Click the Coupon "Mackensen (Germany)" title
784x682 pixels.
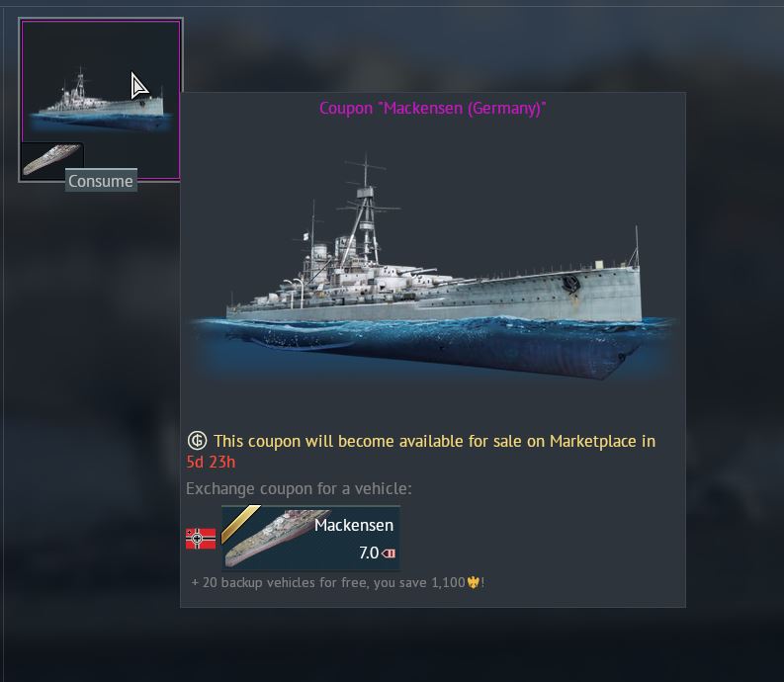(x=432, y=108)
